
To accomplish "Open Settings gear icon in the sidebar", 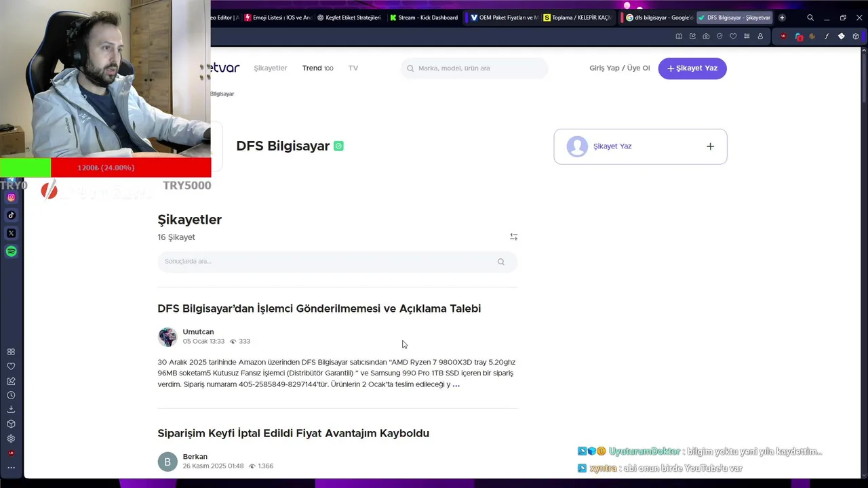I will pyautogui.click(x=11, y=439).
